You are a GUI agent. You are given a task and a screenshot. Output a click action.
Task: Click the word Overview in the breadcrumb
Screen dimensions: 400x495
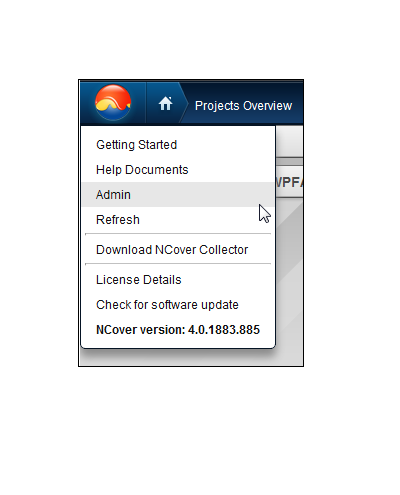pos(267,106)
